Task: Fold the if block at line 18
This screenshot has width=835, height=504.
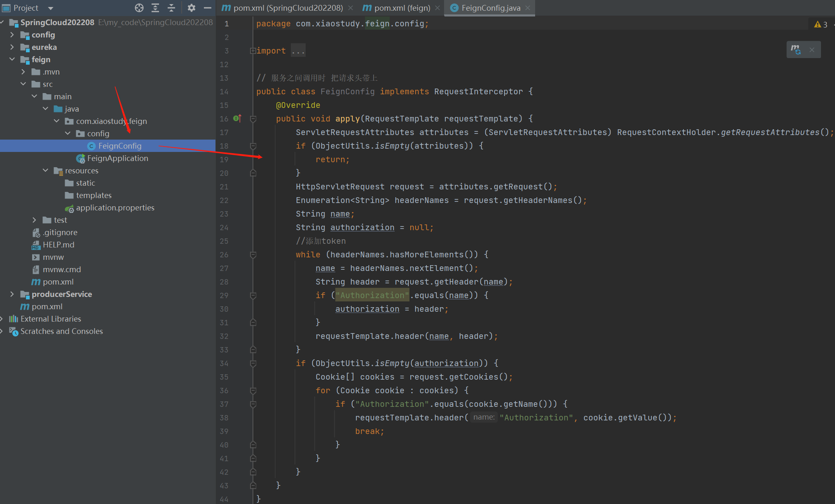Action: pos(253,146)
